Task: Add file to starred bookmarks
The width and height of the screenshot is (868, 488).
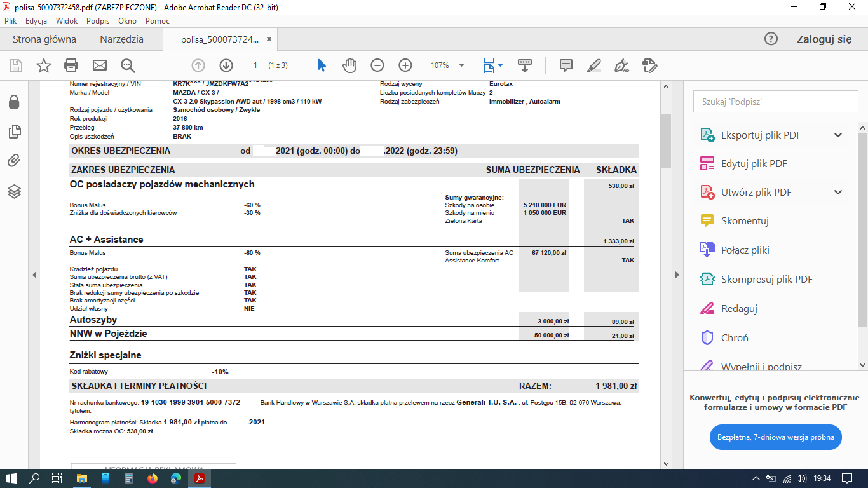Action: pos(43,65)
